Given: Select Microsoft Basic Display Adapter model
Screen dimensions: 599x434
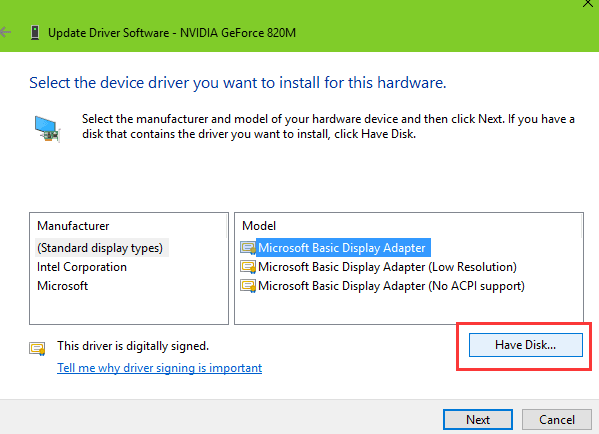Looking at the screenshot, I should click(342, 248).
